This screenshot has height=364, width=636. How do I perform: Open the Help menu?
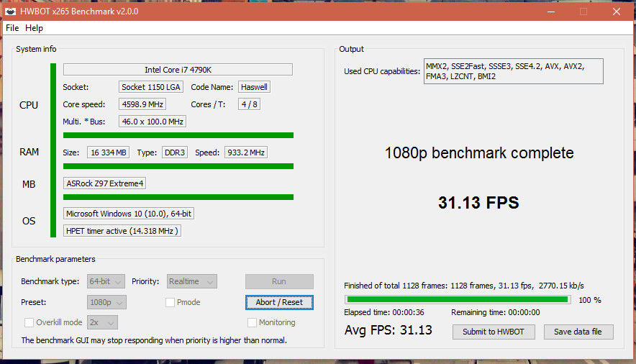[34, 28]
